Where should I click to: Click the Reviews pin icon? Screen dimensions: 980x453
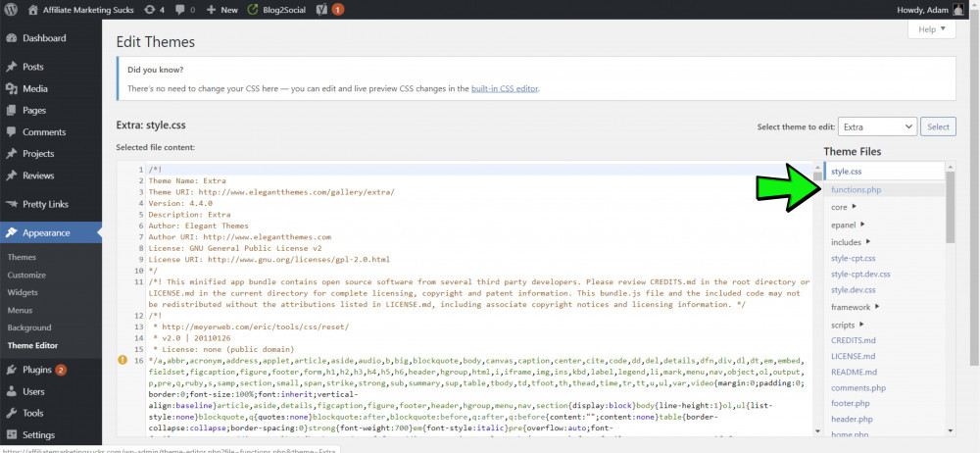point(11,176)
